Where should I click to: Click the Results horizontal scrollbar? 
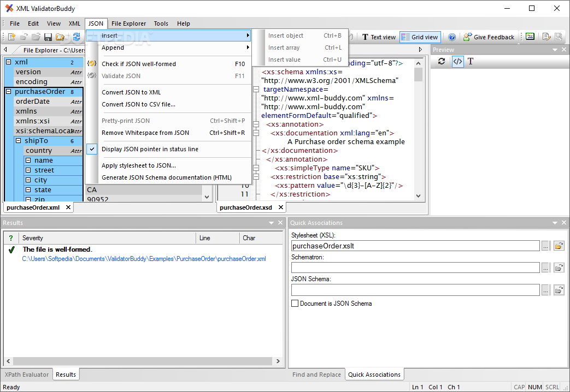click(143, 361)
